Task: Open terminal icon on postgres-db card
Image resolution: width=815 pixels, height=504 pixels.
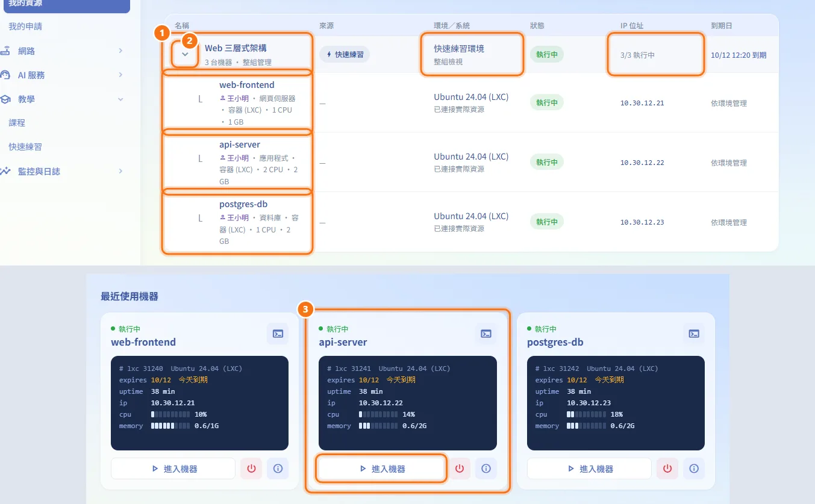Action: pos(694,334)
